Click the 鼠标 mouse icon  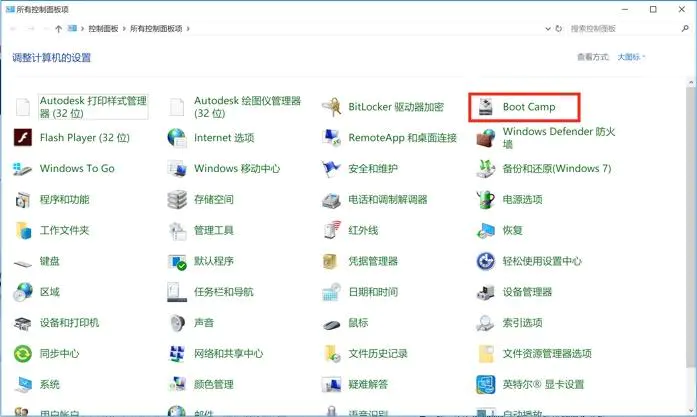coord(331,325)
